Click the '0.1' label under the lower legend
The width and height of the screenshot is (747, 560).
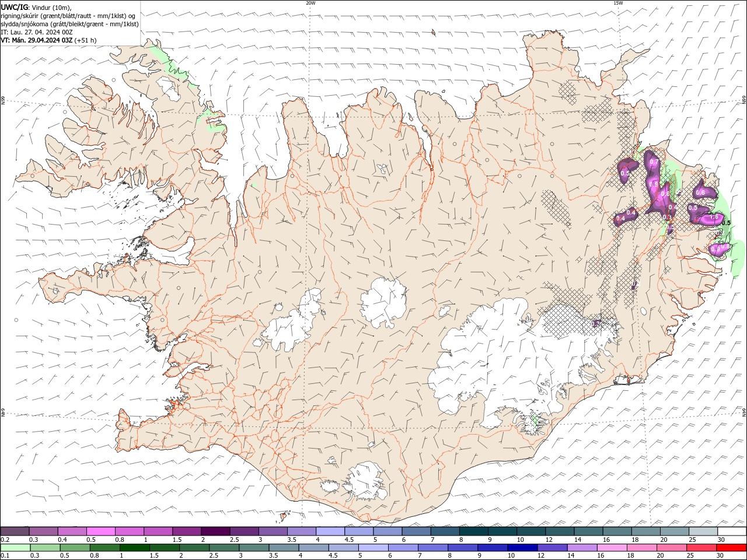[5, 555]
